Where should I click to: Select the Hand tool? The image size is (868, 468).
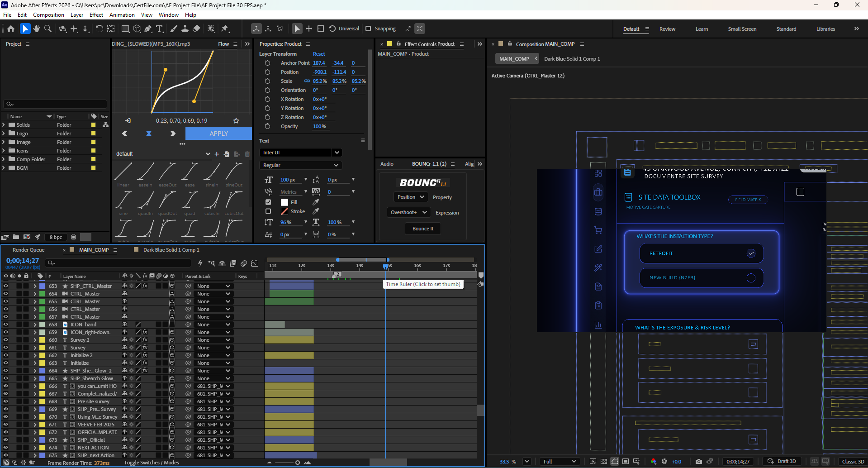(36, 29)
